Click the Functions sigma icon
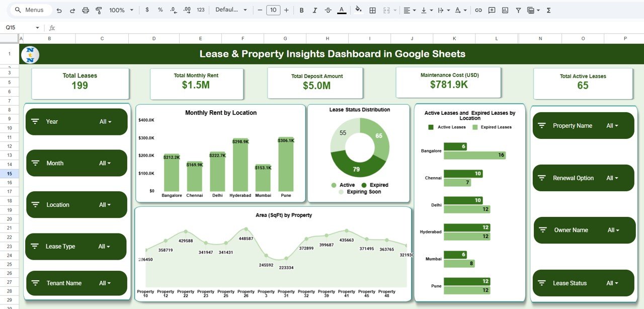 coord(549,10)
